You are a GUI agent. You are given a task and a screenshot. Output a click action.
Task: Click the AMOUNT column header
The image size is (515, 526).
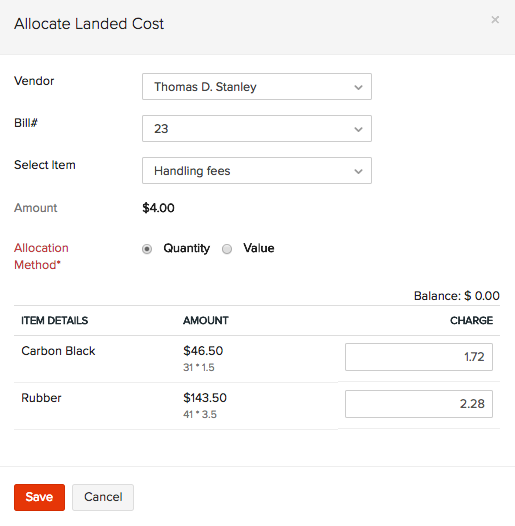point(206,321)
